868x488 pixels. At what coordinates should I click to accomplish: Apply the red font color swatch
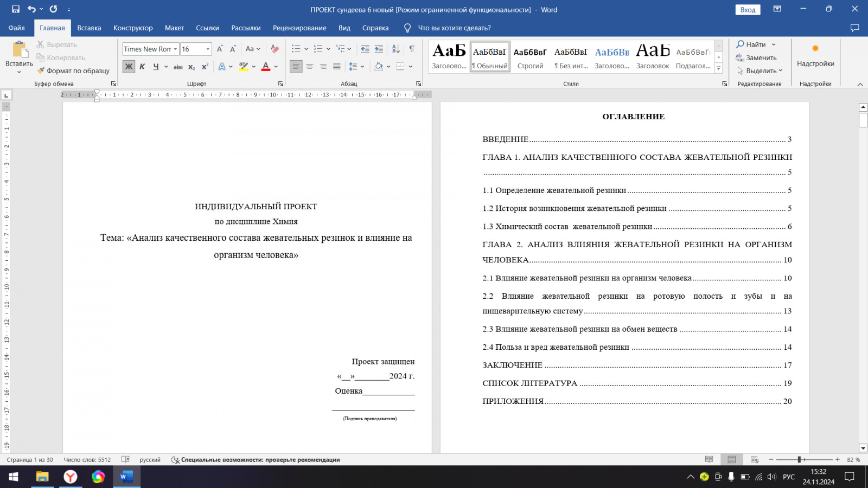266,67
